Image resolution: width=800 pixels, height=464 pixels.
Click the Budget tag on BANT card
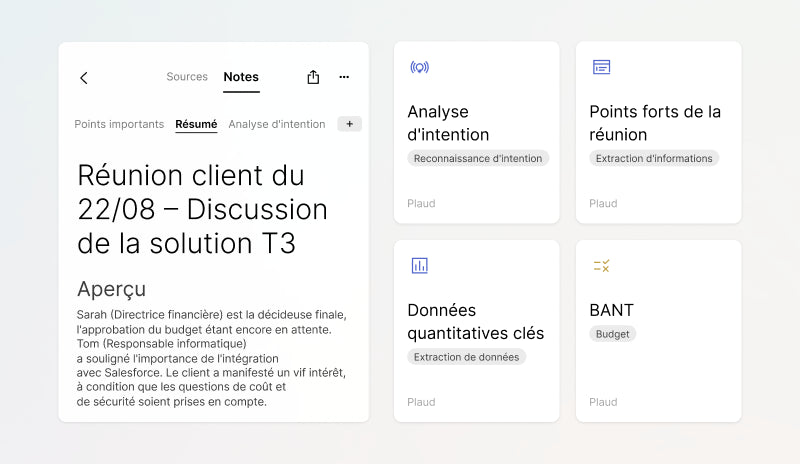coord(612,334)
